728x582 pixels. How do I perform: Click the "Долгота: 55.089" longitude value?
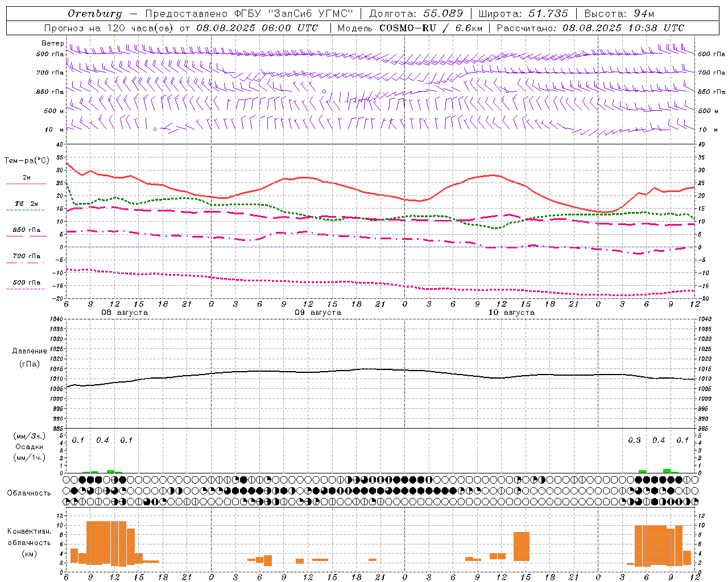tap(416, 14)
